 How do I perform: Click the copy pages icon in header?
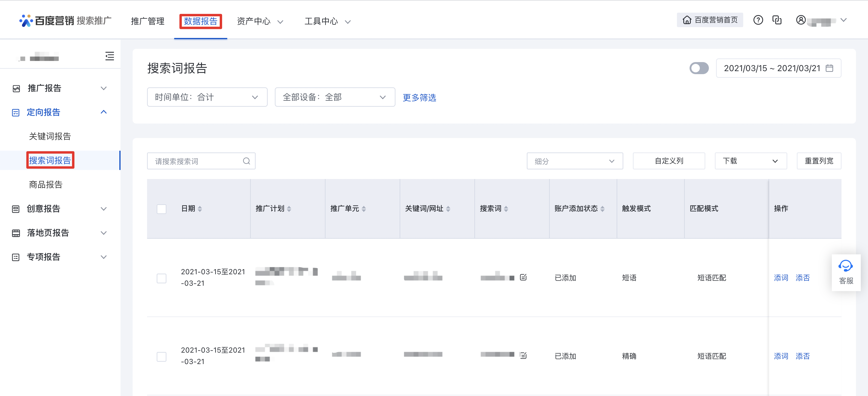point(777,20)
